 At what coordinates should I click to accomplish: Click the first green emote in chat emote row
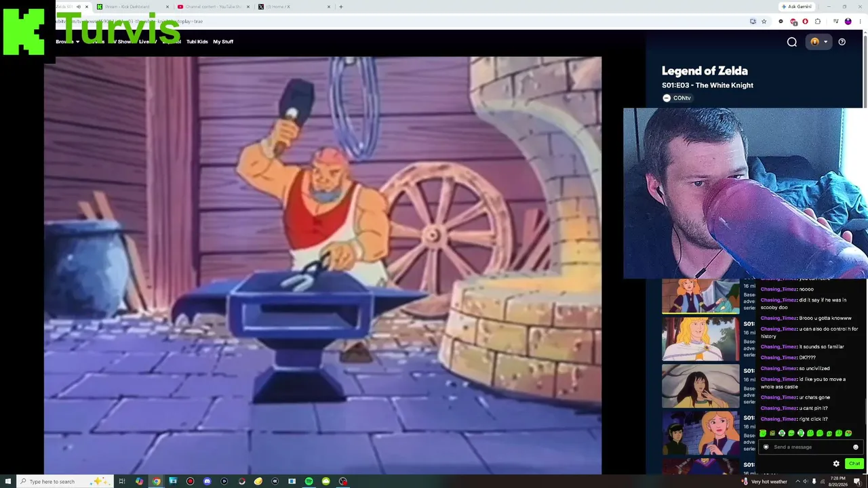(x=763, y=433)
